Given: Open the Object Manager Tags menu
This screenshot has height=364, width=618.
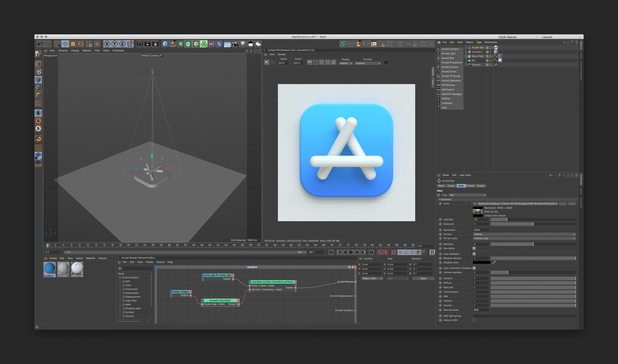Looking at the screenshot, I should pyautogui.click(x=479, y=42).
